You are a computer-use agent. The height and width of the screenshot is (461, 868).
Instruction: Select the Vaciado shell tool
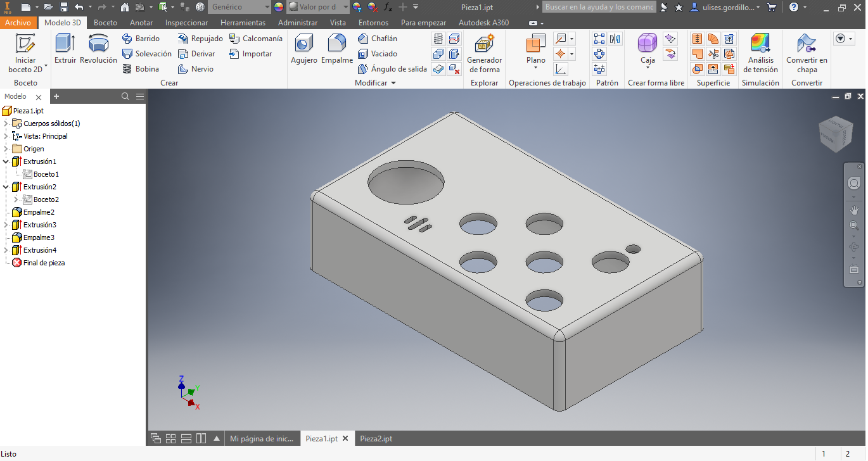coord(378,54)
